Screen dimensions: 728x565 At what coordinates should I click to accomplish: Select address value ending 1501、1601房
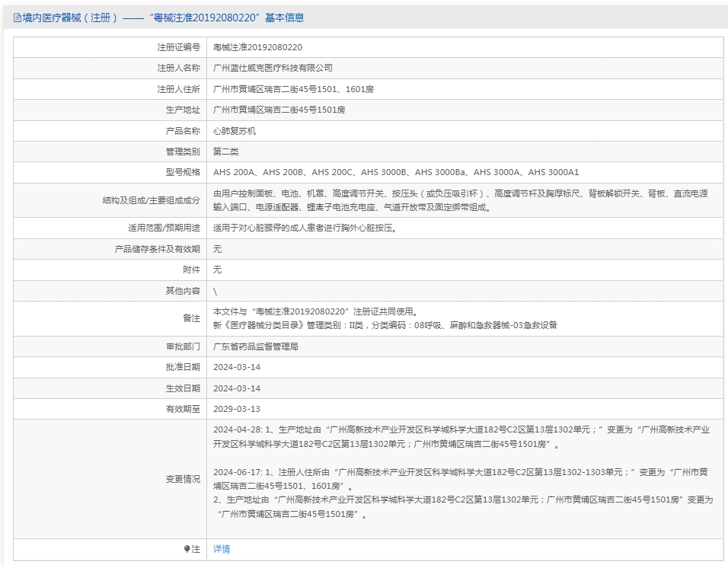(x=293, y=89)
